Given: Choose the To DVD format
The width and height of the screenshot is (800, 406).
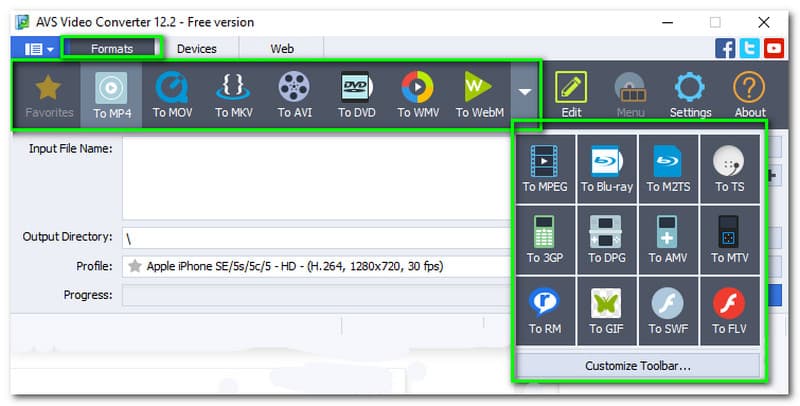Looking at the screenshot, I should (356, 95).
